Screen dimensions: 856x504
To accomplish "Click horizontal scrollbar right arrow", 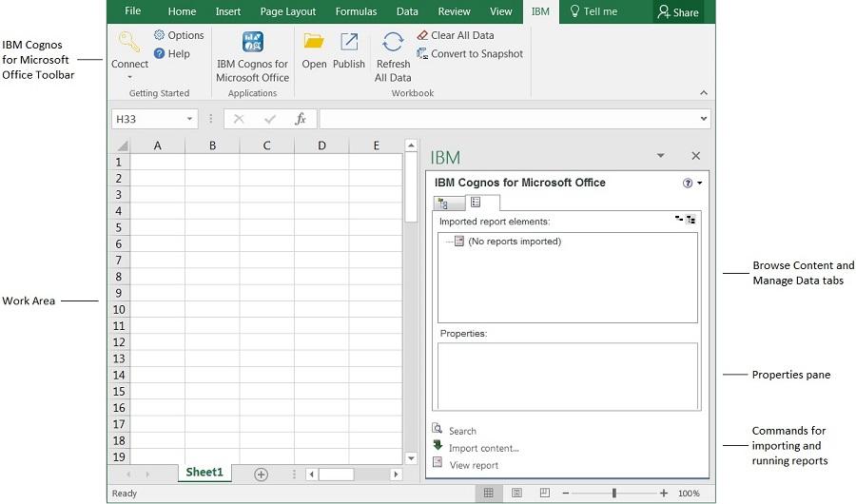I will (396, 475).
